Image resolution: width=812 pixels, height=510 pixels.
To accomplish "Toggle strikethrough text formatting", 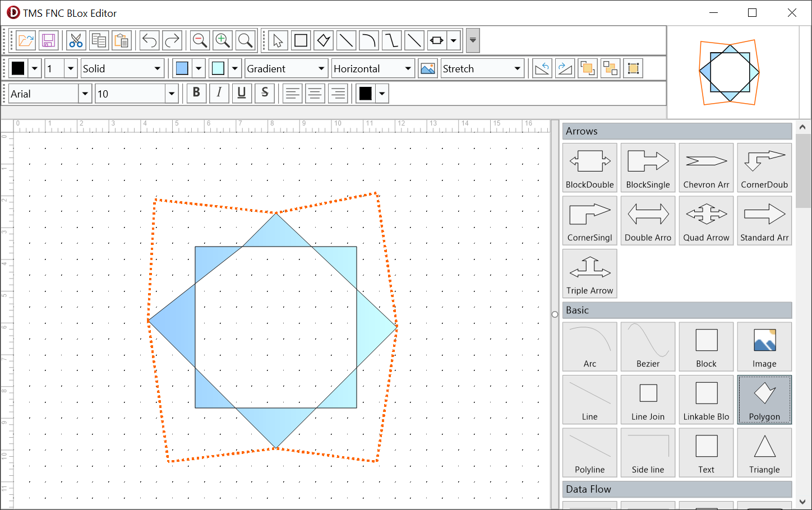I will [265, 93].
